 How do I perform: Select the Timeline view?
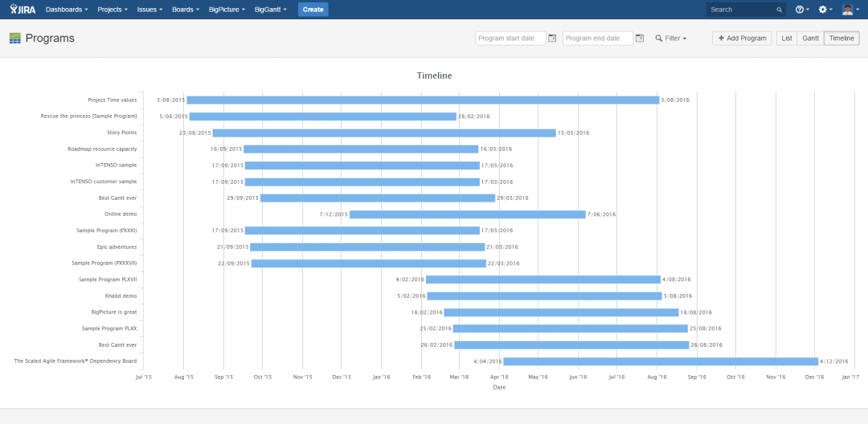[841, 38]
